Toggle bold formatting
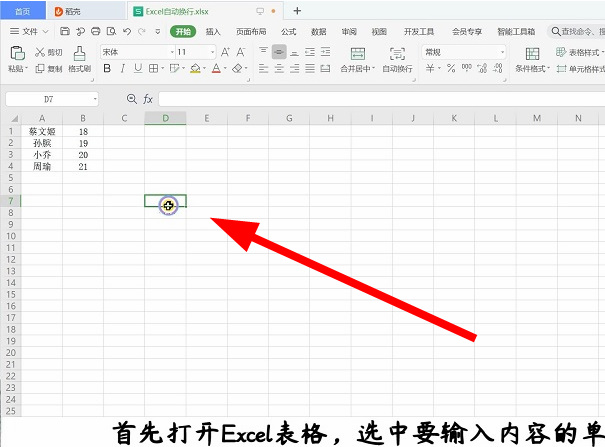 click(x=107, y=69)
